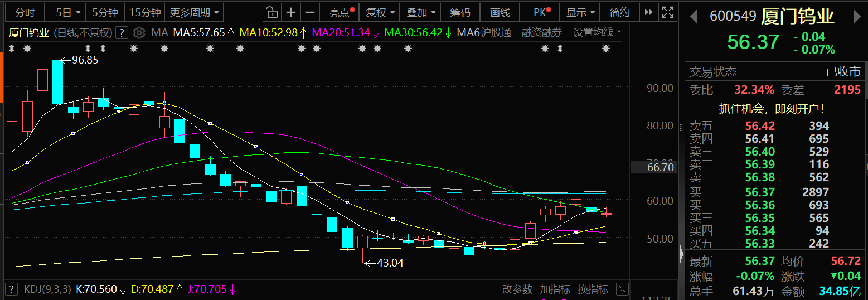Click the MA10:52.98 moving average value
Viewport: 868px width, 300px height.
click(x=269, y=33)
